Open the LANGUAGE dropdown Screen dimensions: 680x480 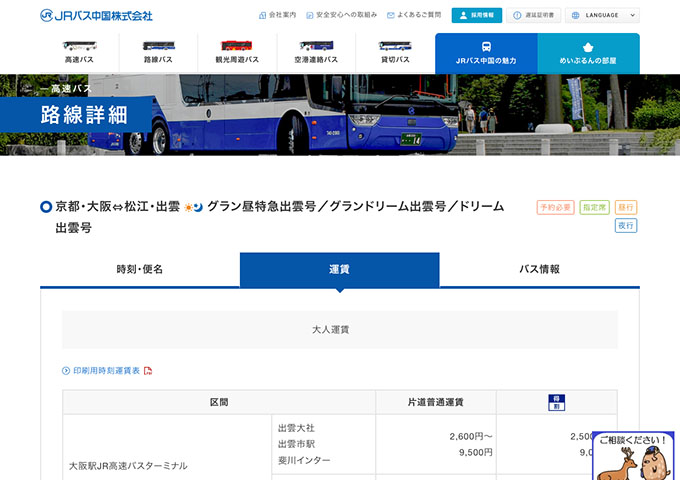pyautogui.click(x=602, y=15)
